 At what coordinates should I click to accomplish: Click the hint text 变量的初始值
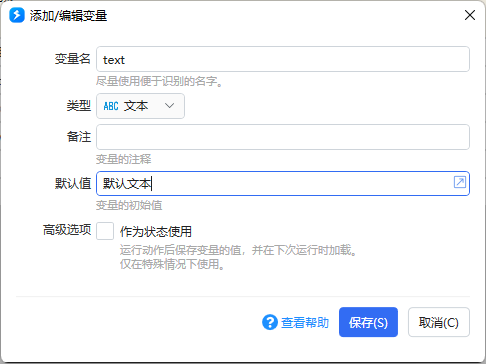pyautogui.click(x=129, y=205)
